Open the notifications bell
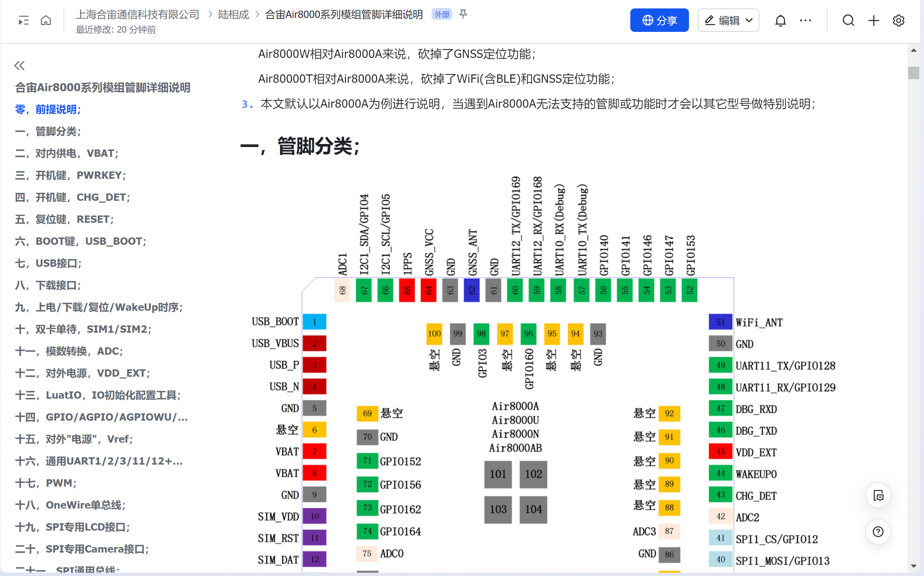 point(780,20)
